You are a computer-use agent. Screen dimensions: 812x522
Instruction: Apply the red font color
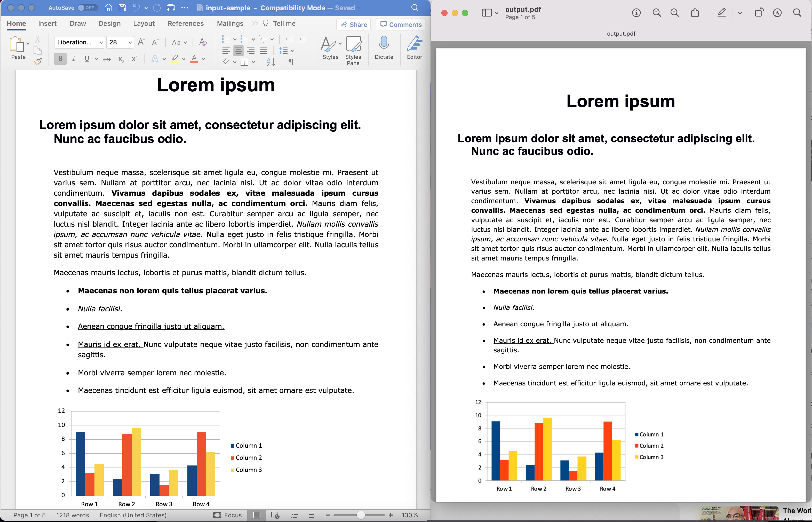click(194, 59)
